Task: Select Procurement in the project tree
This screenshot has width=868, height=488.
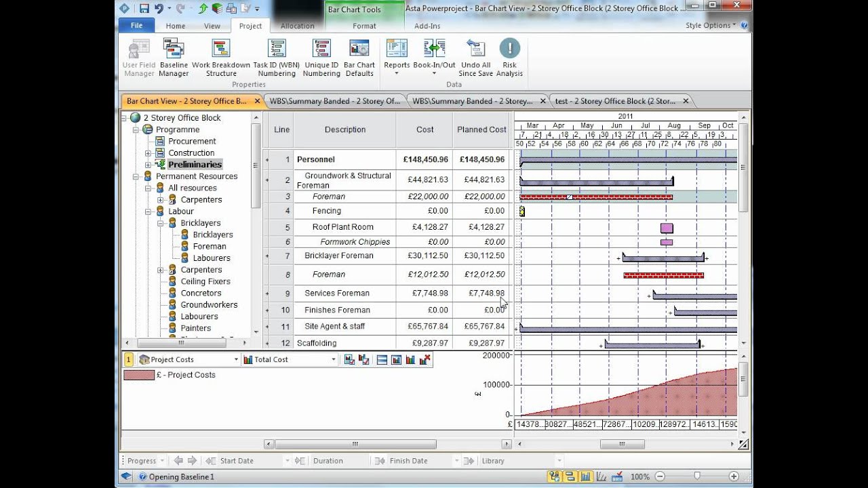Action: coord(192,141)
